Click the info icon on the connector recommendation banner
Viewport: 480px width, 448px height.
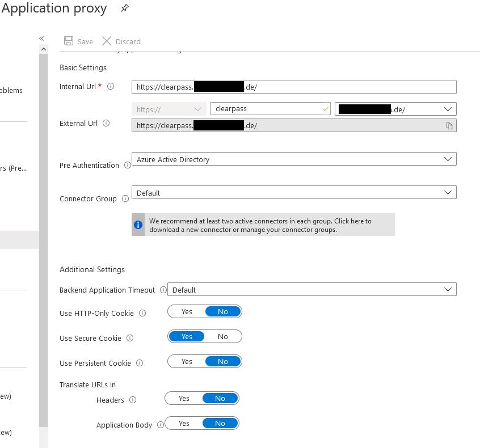pyautogui.click(x=137, y=225)
